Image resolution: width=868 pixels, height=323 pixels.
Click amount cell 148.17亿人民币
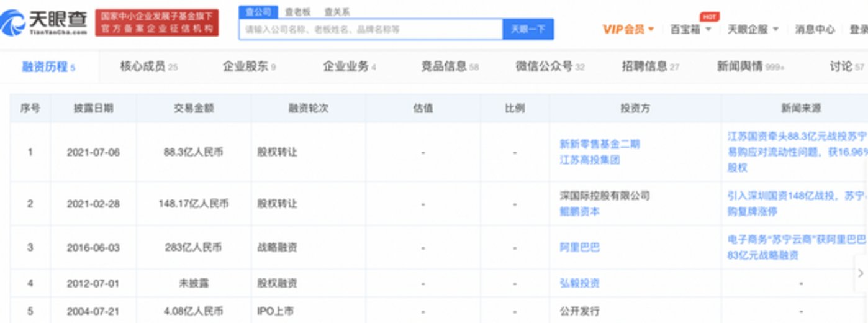tap(194, 204)
